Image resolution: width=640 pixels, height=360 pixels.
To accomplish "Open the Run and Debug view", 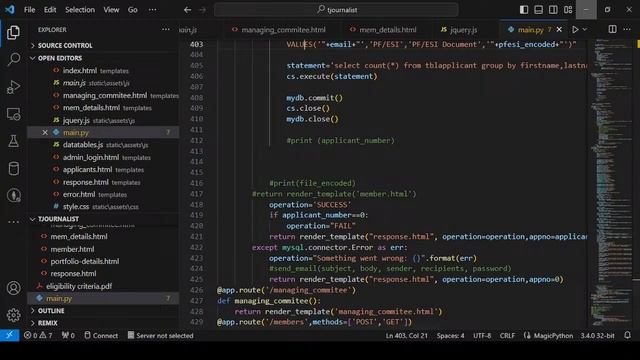I will click(13, 87).
